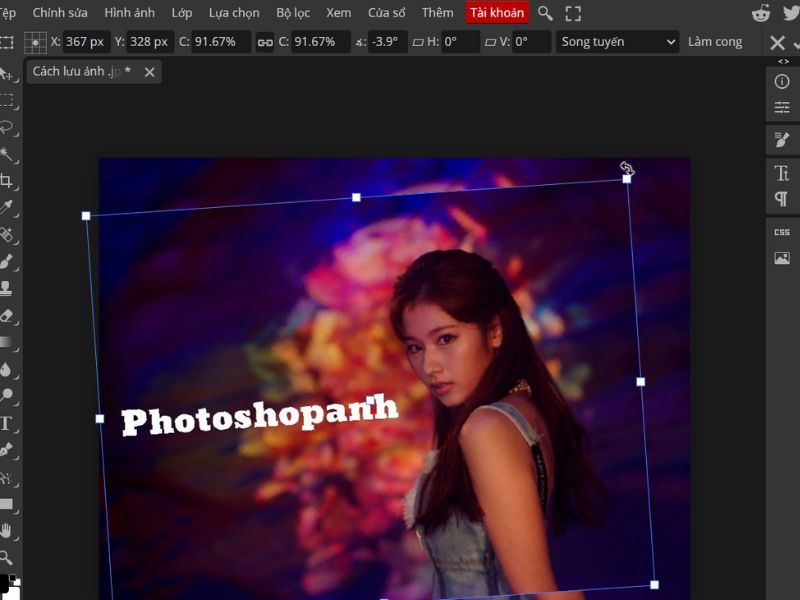Open the Cửa sổ menu
The width and height of the screenshot is (800, 600).
pos(387,13)
